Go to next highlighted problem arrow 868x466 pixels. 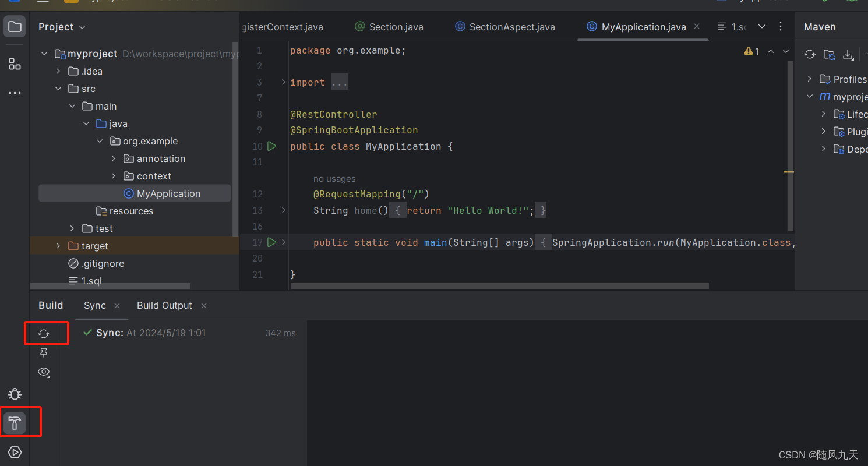tap(786, 51)
